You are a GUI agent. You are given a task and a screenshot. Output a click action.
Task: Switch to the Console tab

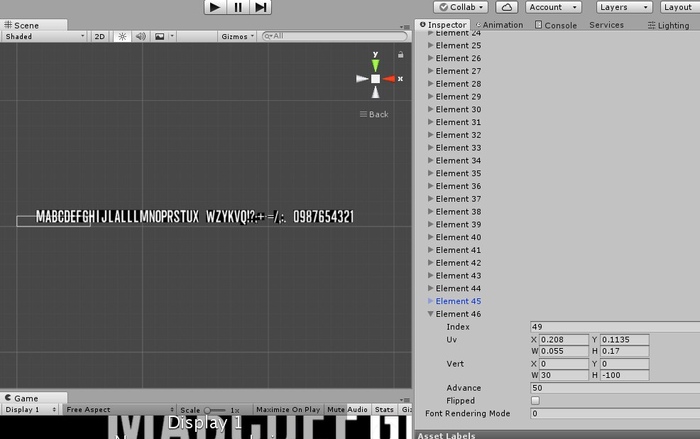pyautogui.click(x=556, y=25)
